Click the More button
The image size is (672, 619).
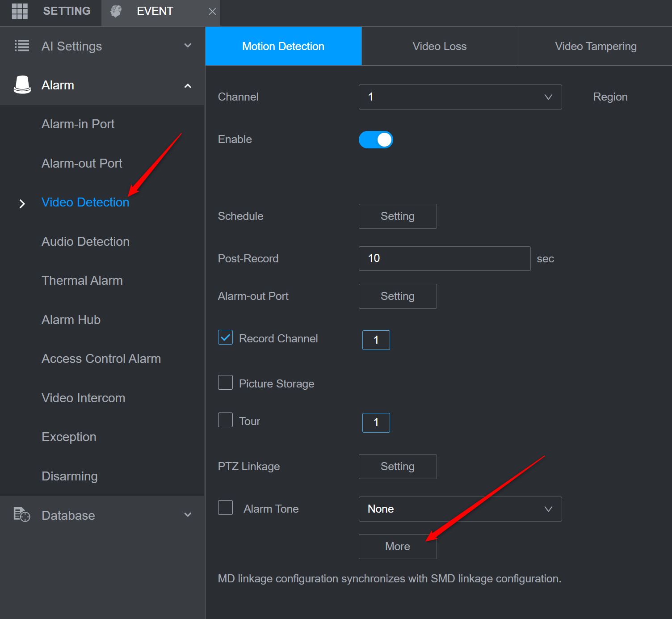(398, 547)
